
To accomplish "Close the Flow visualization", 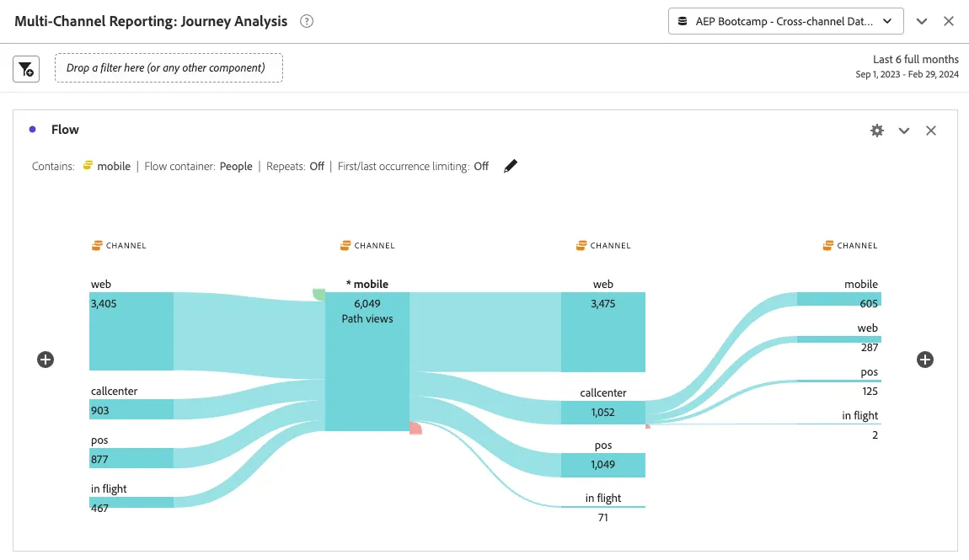I will tap(931, 131).
